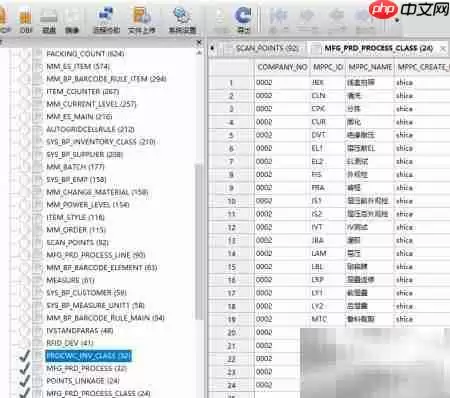
Task: Click table icon beside MM_ORDER
Action: 38,230
